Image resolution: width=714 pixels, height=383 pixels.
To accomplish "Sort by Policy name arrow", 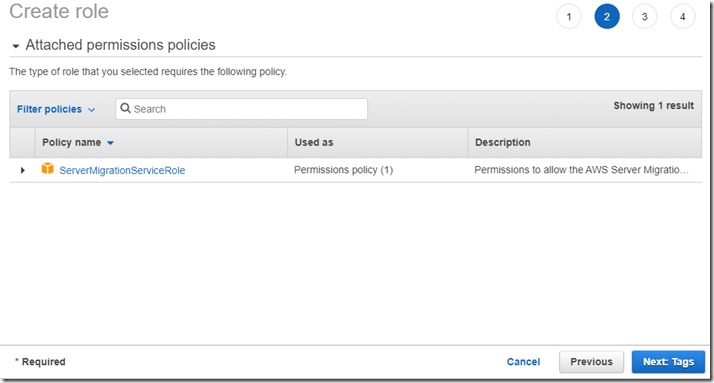I will 110,143.
